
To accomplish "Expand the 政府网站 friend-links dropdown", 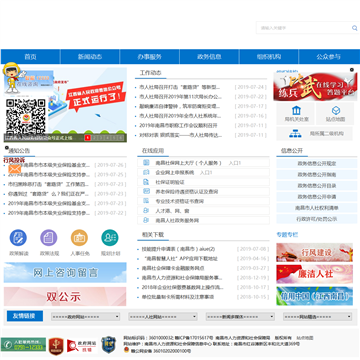I will [86, 316].
